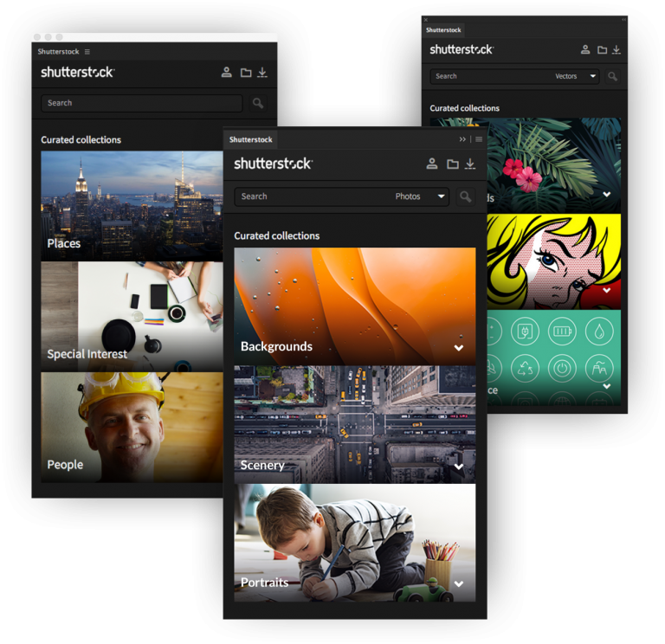Expand the Scenery collection chevron
Image resolution: width=665 pixels, height=644 pixels.
459,467
